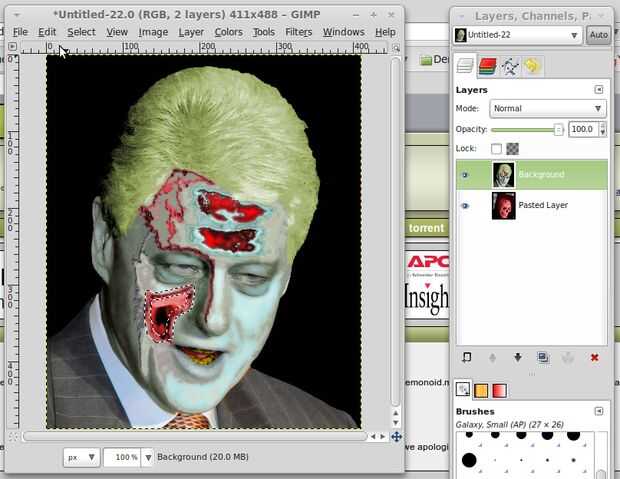The image size is (620, 479).
Task: Switch to the red Gradients tab icon
Action: coord(499,391)
